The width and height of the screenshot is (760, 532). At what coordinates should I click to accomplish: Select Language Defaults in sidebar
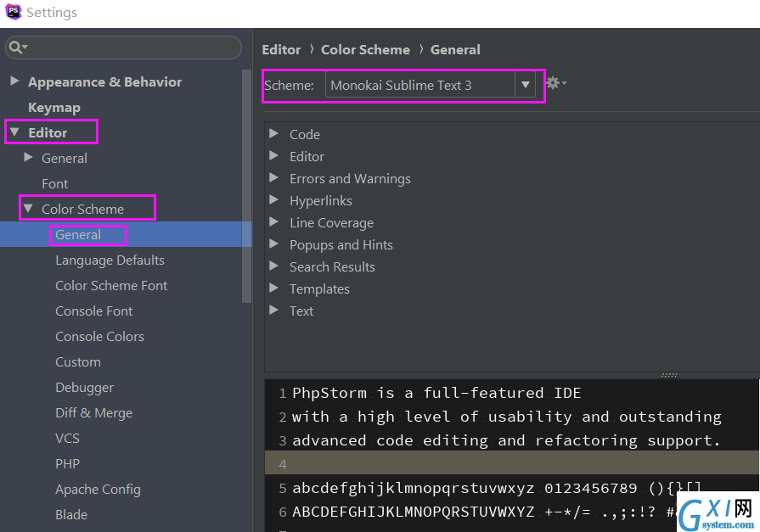tap(110, 260)
